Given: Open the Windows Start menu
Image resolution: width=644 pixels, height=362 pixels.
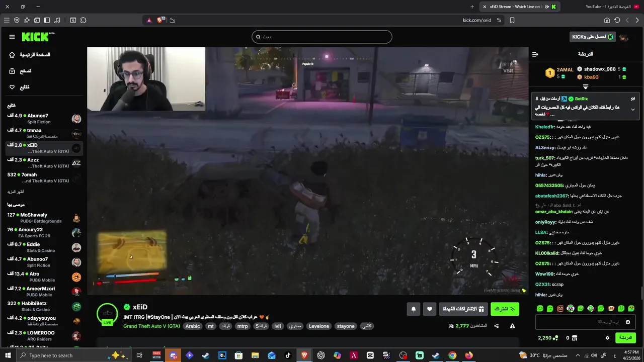Looking at the screenshot, I should 8,355.
